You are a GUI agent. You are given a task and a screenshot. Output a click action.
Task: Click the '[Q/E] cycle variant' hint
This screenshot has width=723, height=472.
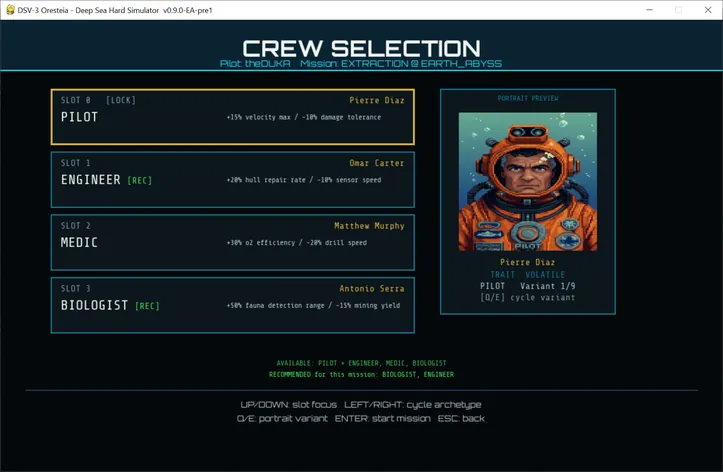(527, 297)
